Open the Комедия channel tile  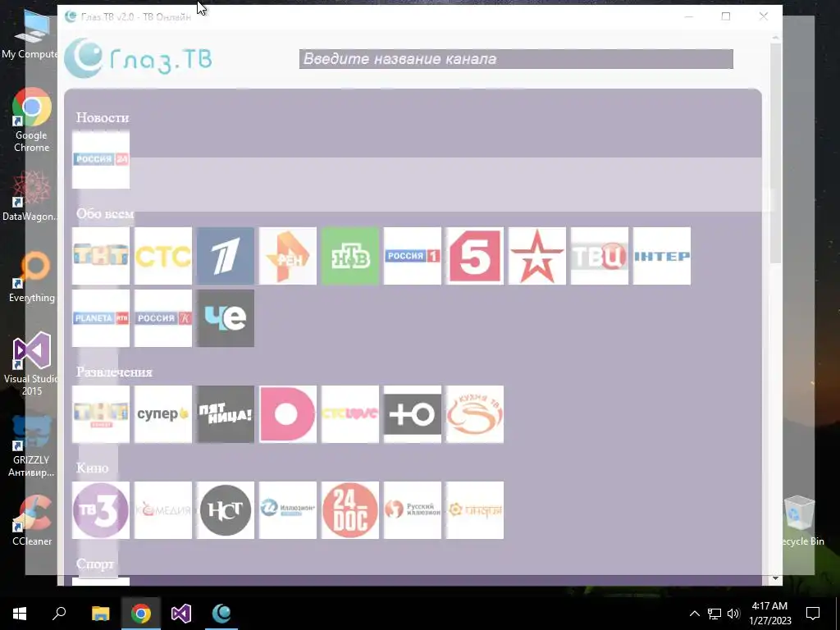[163, 510]
